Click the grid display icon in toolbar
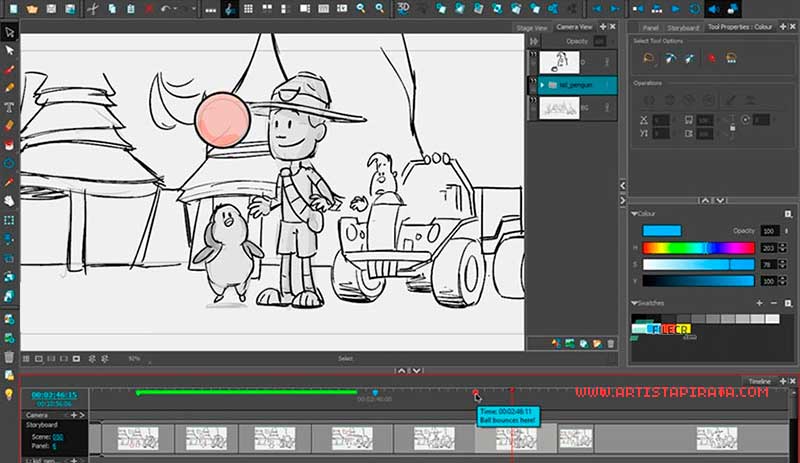Screen dimensions: 800x463 248,9
